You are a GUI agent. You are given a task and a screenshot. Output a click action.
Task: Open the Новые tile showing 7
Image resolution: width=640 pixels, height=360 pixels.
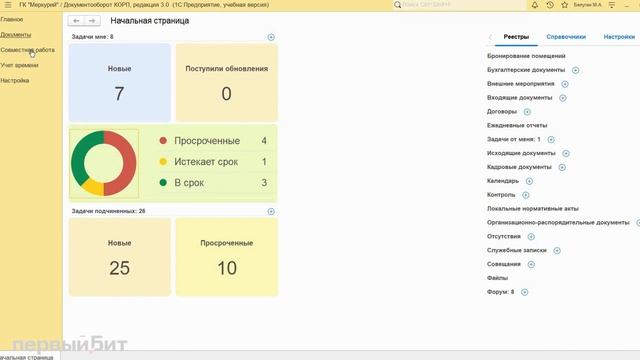[x=120, y=83]
